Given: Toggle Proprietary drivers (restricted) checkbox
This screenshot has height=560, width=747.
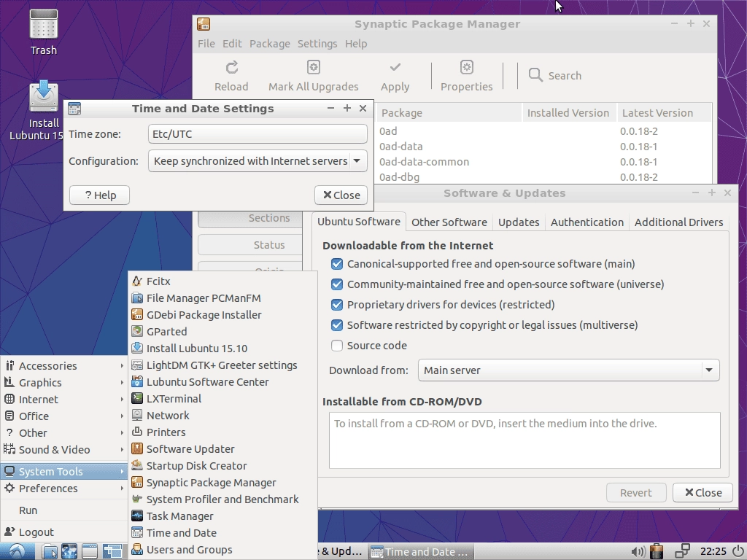Looking at the screenshot, I should [337, 305].
